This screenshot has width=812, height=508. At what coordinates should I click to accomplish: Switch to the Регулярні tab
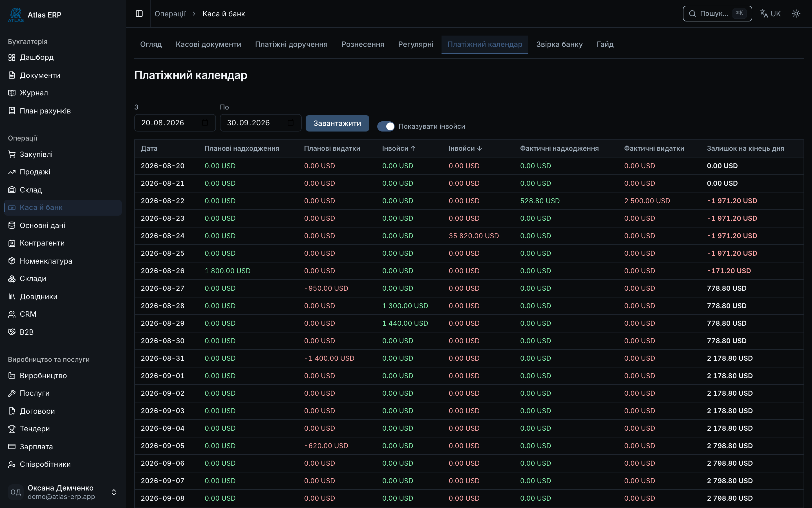click(416, 44)
